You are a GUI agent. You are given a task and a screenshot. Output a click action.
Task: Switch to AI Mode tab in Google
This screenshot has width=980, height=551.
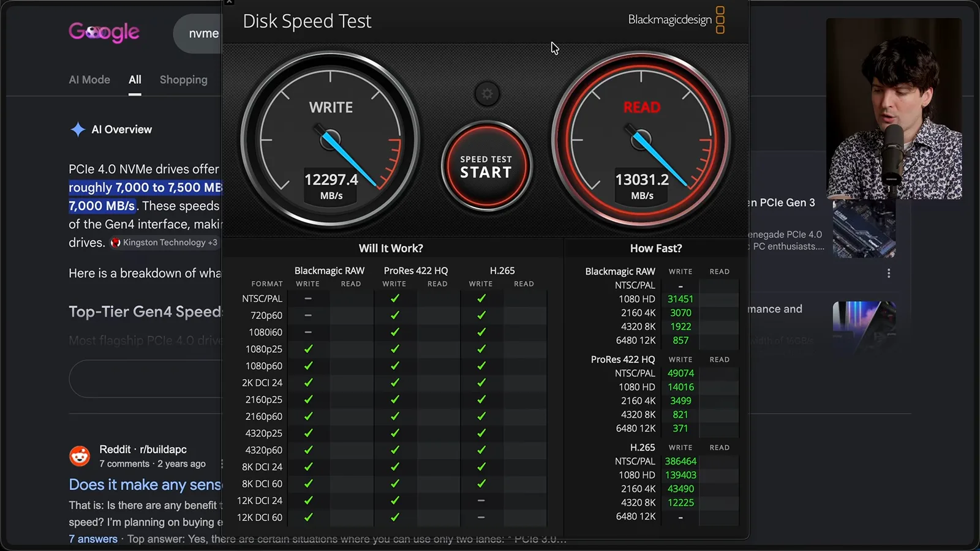coord(89,80)
